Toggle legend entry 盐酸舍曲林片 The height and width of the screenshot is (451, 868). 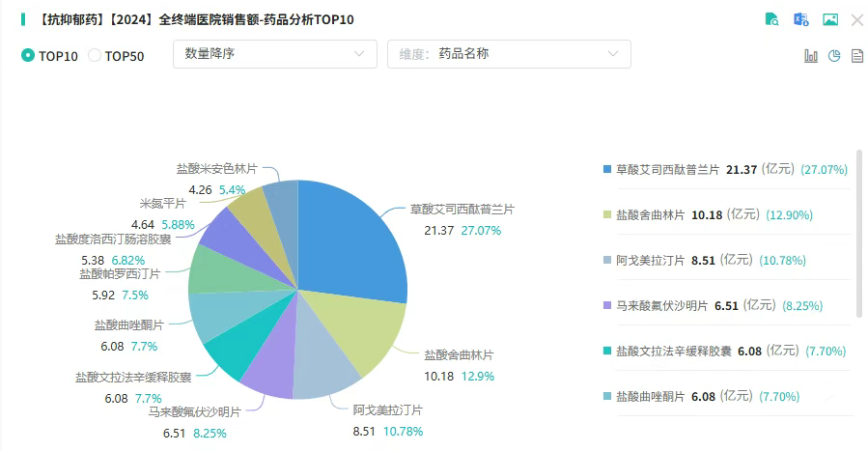(x=708, y=214)
